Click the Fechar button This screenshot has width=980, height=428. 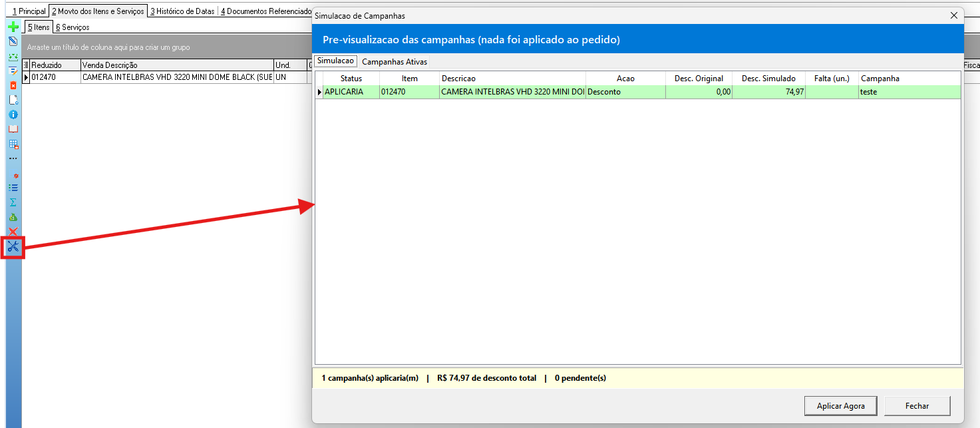tap(917, 406)
